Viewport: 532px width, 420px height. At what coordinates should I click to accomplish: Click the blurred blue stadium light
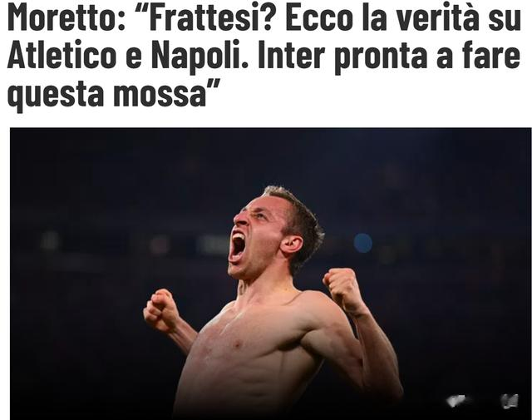click(363, 243)
